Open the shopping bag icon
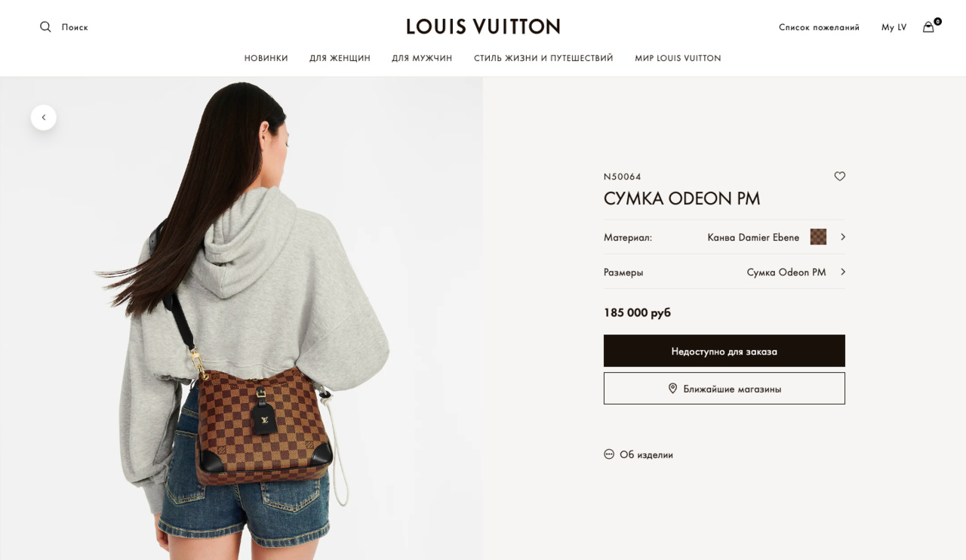 (x=928, y=27)
